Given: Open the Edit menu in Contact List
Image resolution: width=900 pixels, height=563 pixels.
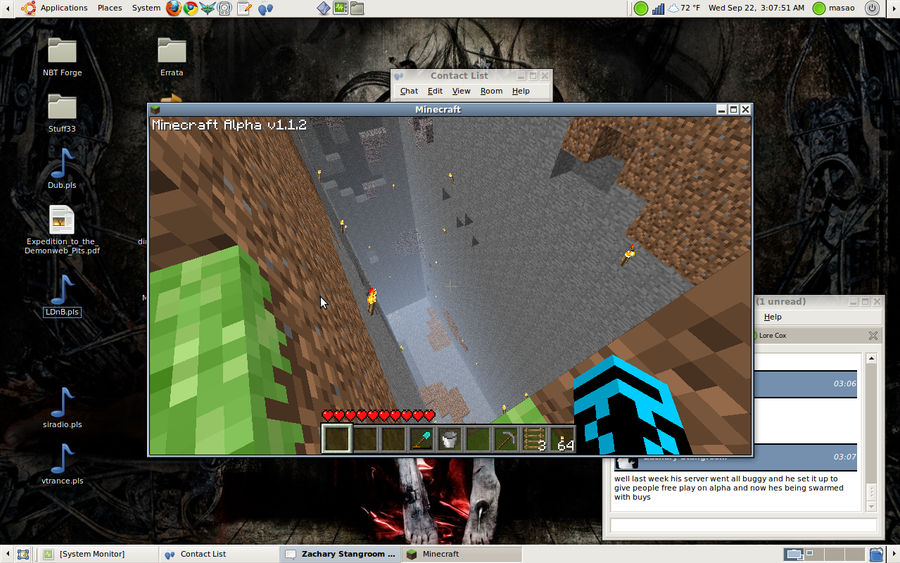Looking at the screenshot, I should pos(435,91).
